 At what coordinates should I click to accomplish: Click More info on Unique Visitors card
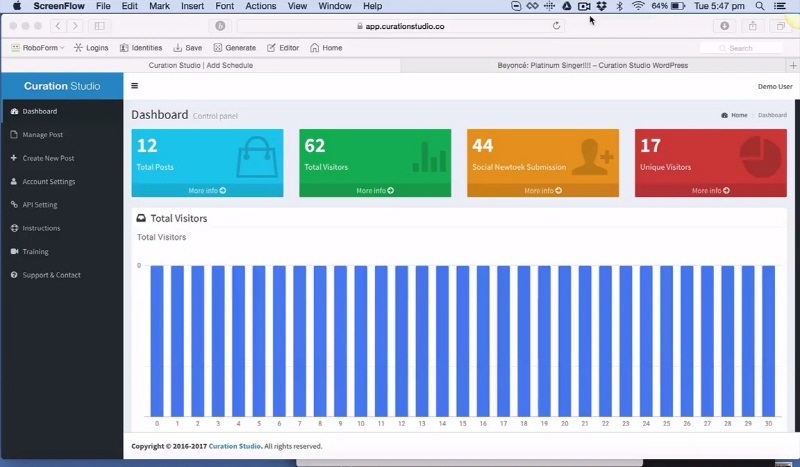click(711, 190)
